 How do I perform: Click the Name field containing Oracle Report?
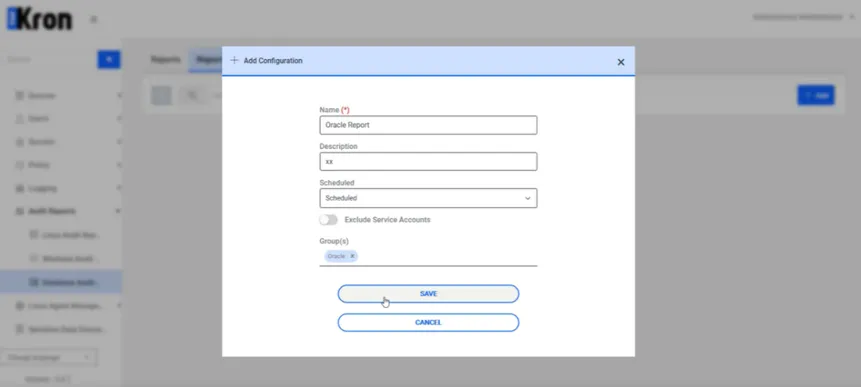coord(428,125)
